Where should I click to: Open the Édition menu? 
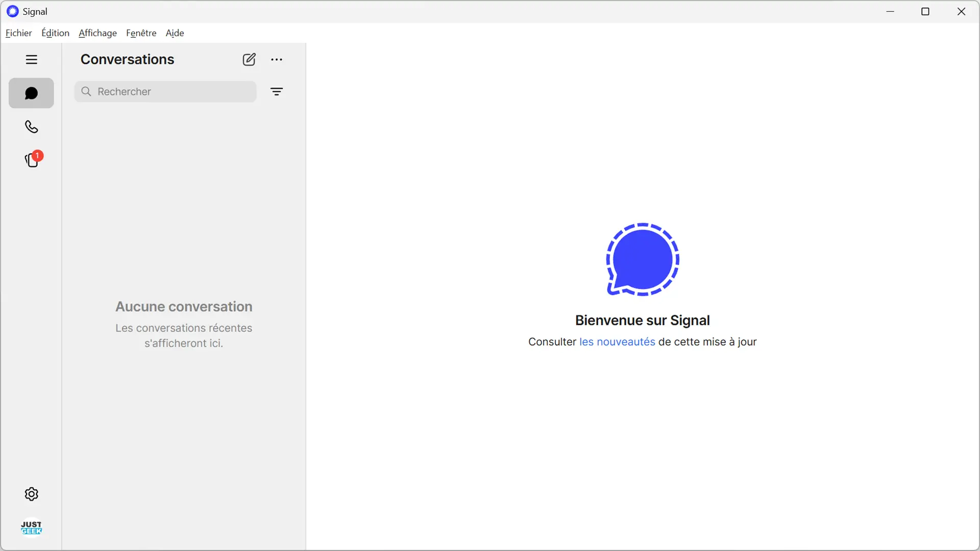pos(55,33)
